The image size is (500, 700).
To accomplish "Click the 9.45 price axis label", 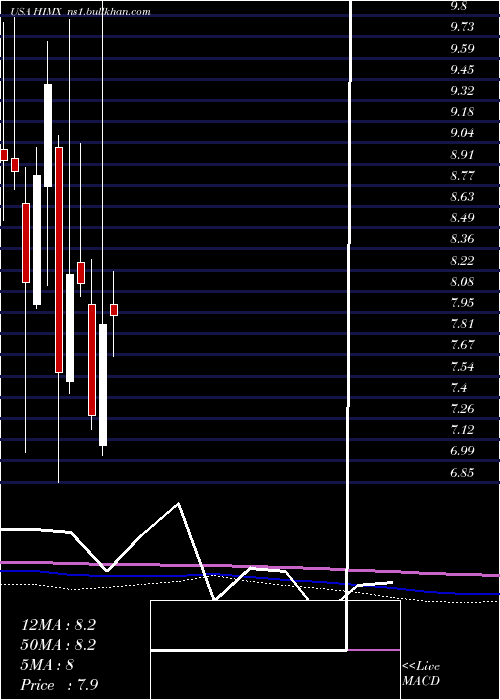I will point(462,70).
